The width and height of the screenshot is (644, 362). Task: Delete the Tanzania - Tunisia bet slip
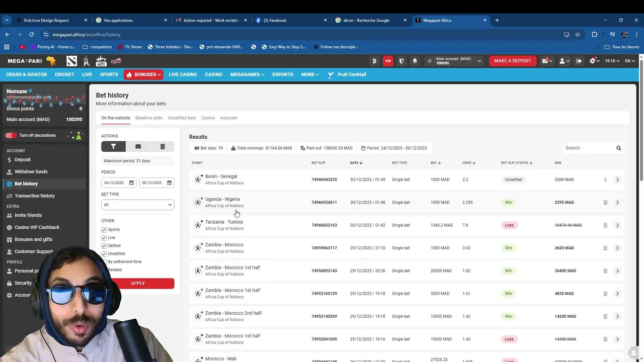605,225
